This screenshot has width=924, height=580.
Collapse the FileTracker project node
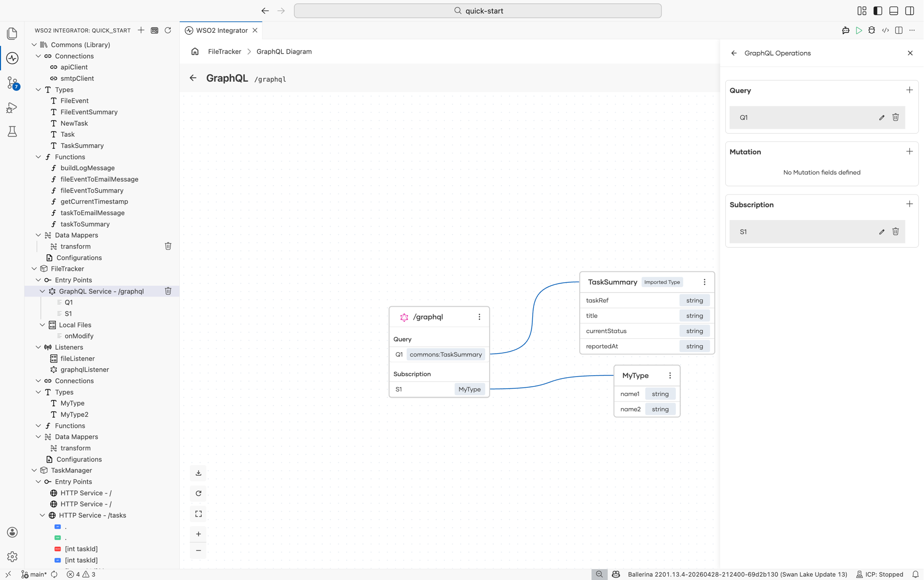tap(34, 269)
